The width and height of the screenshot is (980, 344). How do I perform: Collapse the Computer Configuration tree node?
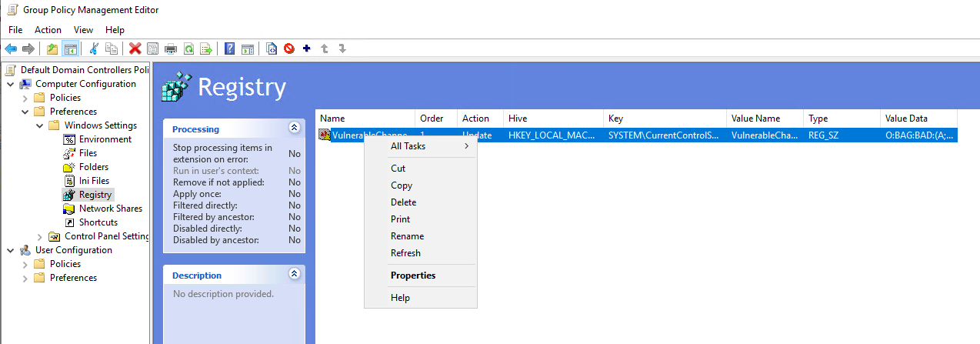click(10, 84)
